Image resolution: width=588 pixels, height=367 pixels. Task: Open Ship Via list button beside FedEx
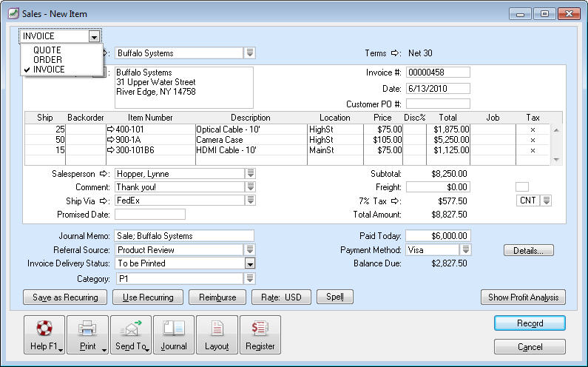250,200
